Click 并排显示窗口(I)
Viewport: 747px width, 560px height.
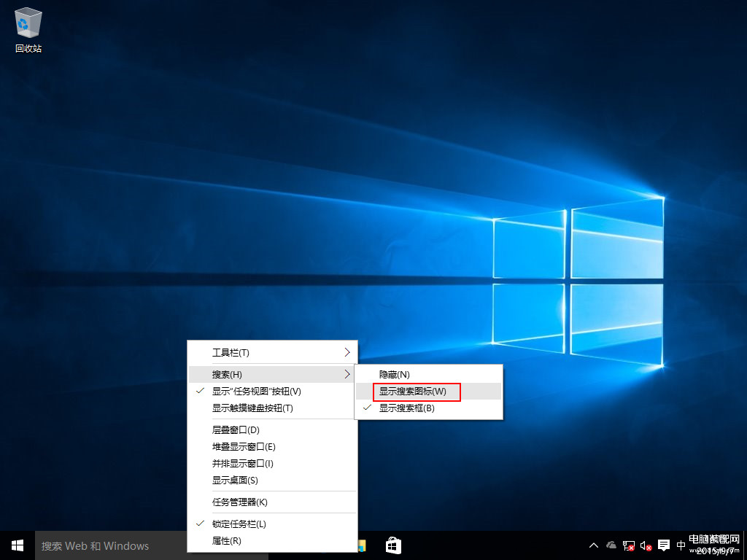[272, 463]
